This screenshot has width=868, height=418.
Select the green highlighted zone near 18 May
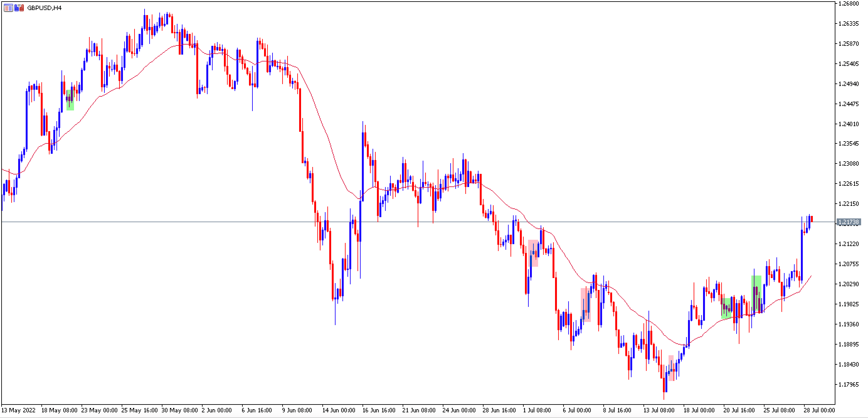[x=70, y=100]
